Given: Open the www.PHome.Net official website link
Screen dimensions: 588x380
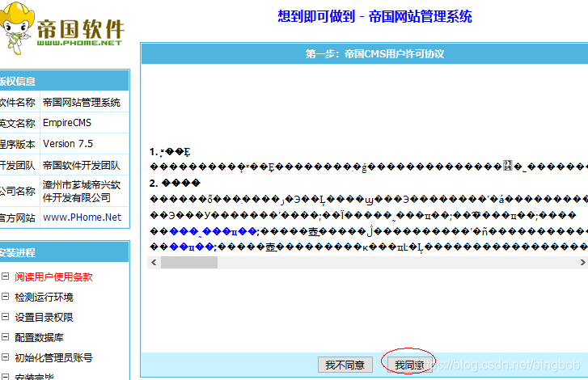Looking at the screenshot, I should [82, 217].
